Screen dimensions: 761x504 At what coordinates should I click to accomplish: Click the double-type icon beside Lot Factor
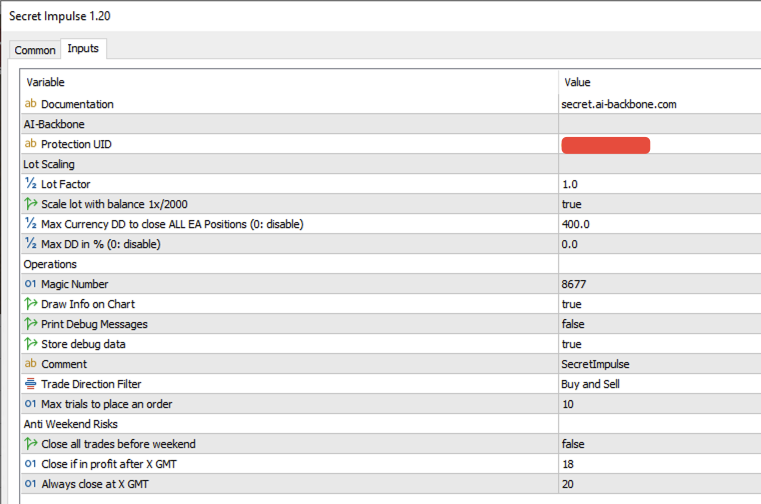(x=30, y=184)
